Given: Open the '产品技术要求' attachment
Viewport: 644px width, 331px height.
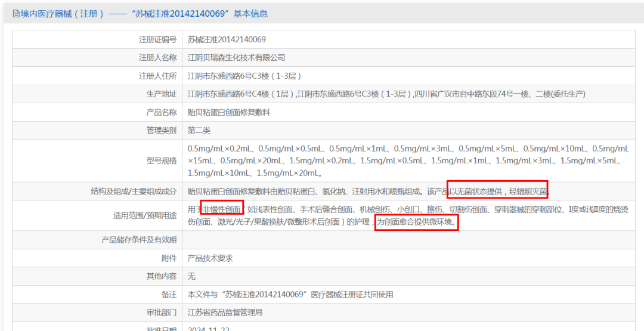Looking at the screenshot, I should (210, 258).
